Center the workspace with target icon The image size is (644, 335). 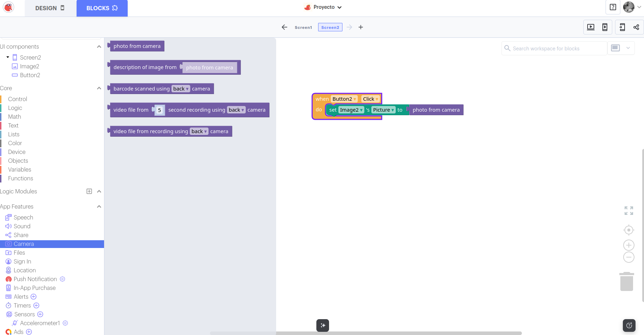628,230
